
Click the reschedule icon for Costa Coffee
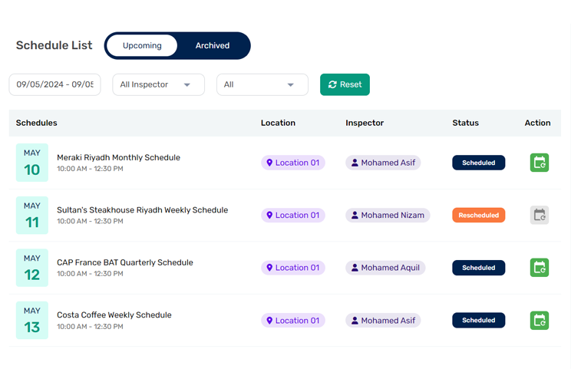[540, 321]
